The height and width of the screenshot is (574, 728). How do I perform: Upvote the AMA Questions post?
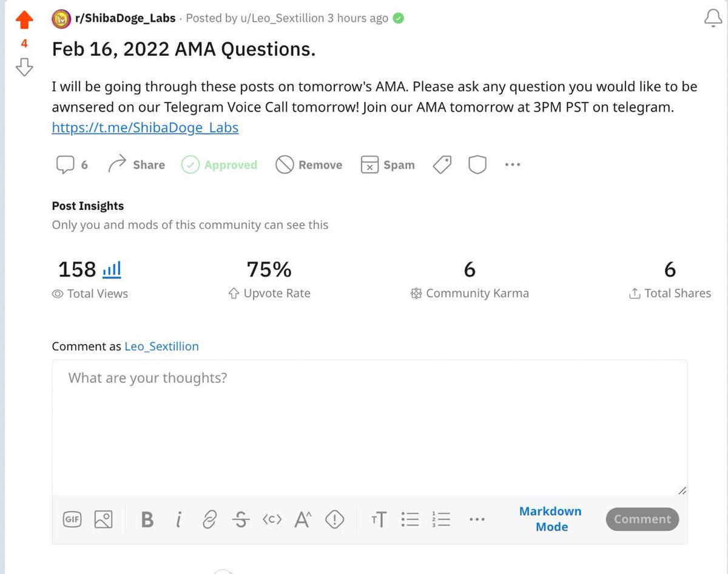(x=24, y=20)
